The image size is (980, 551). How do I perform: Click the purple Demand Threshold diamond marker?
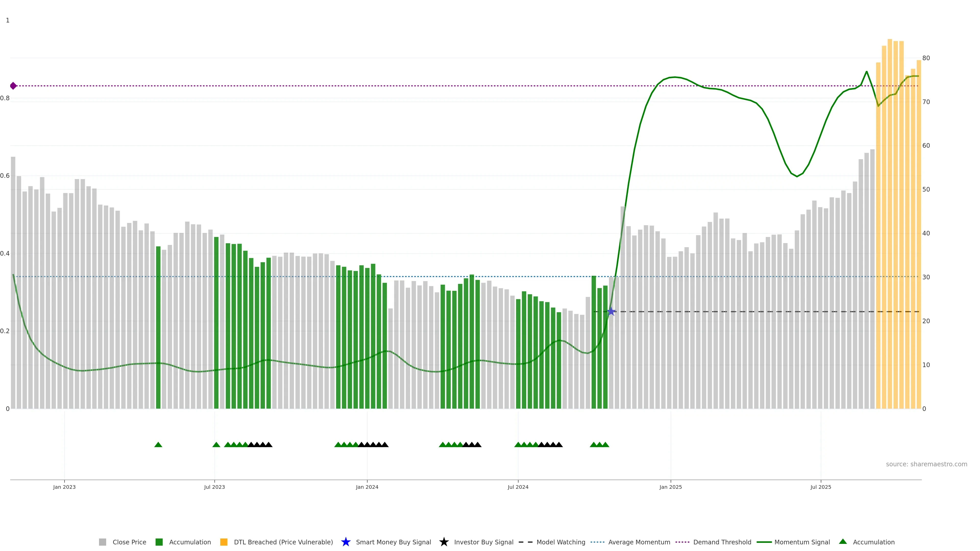pyautogui.click(x=13, y=86)
